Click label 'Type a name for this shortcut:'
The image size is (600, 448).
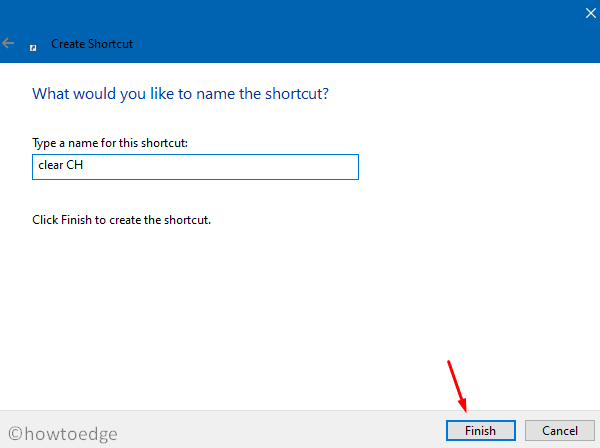click(x=110, y=143)
